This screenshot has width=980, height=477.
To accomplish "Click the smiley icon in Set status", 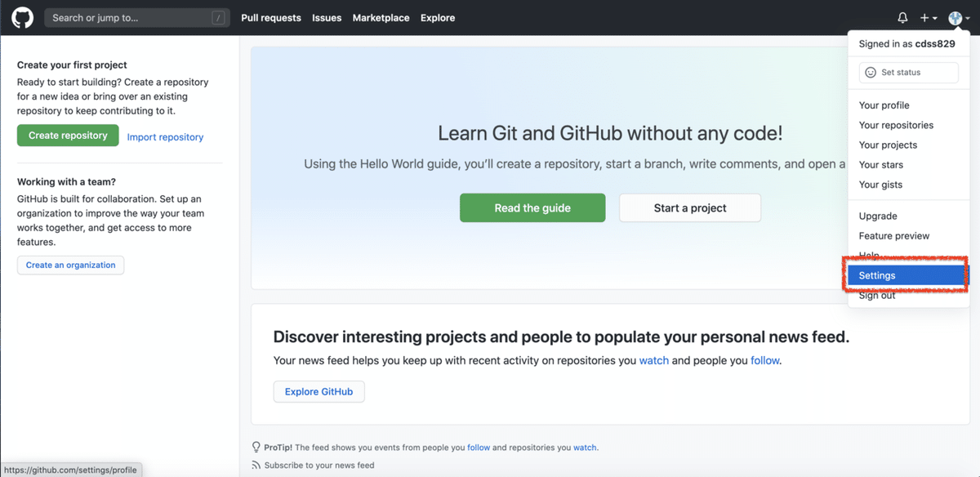I will click(x=871, y=73).
